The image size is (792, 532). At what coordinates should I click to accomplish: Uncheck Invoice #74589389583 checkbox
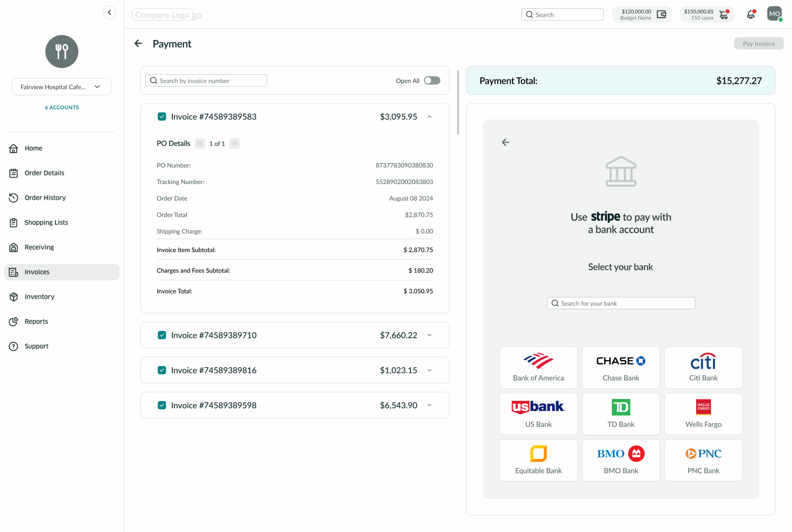(162, 117)
